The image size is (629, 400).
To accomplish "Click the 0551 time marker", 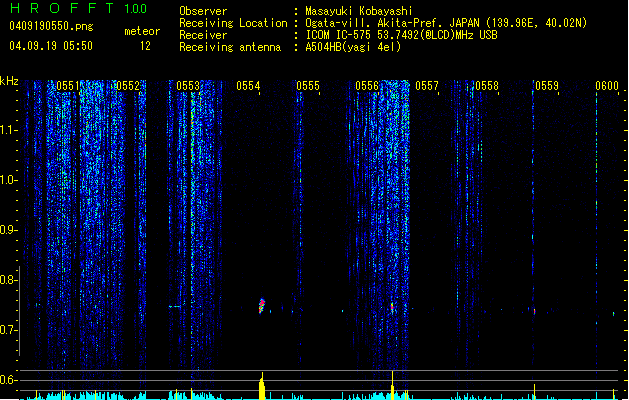I will pyautogui.click(x=68, y=85).
